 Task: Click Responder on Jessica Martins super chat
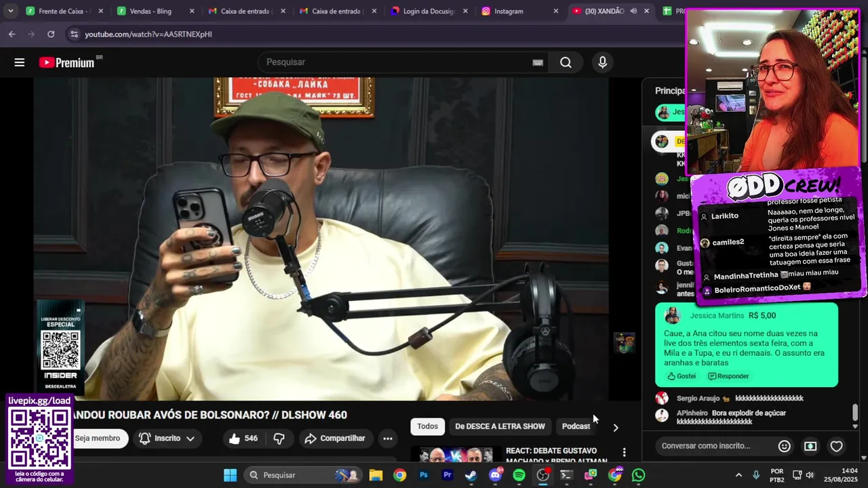click(728, 376)
